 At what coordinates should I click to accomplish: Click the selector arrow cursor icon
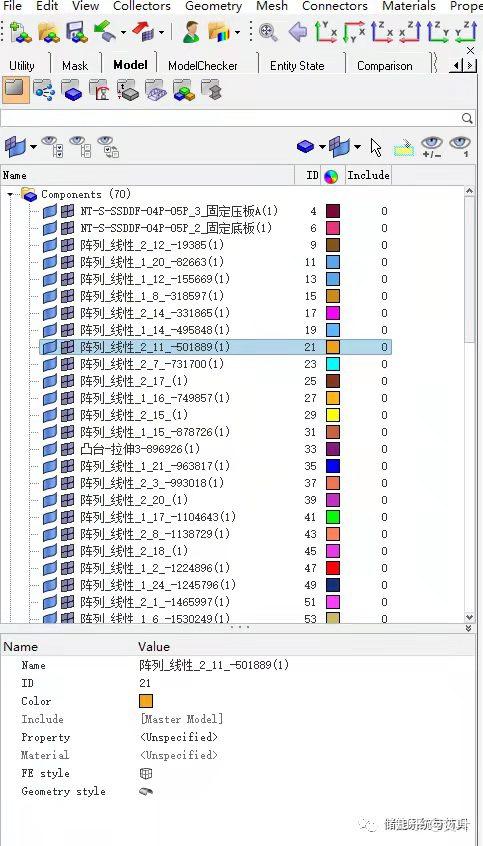[376, 146]
